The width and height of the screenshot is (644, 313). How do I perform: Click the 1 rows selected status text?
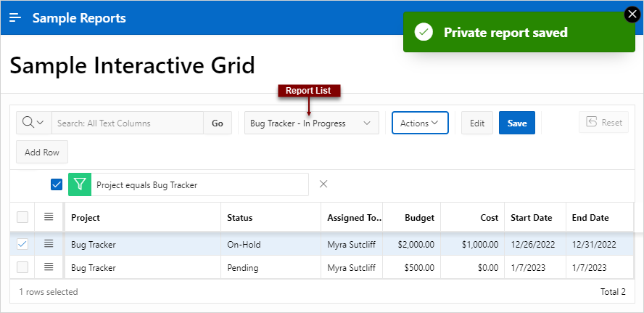48,292
